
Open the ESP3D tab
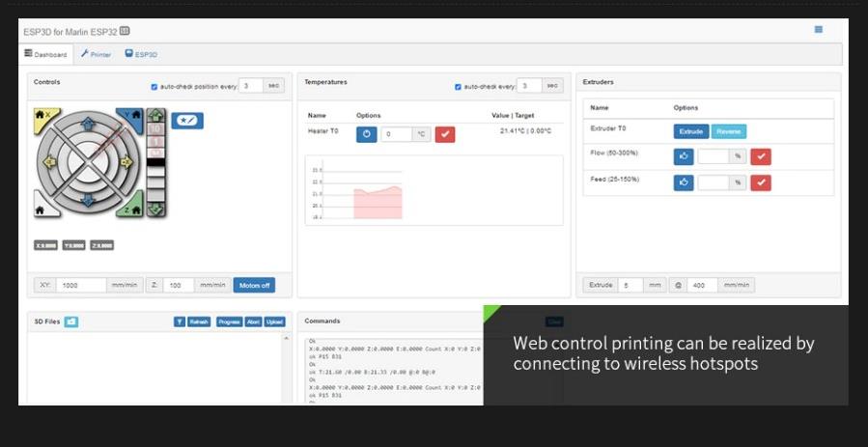141,54
